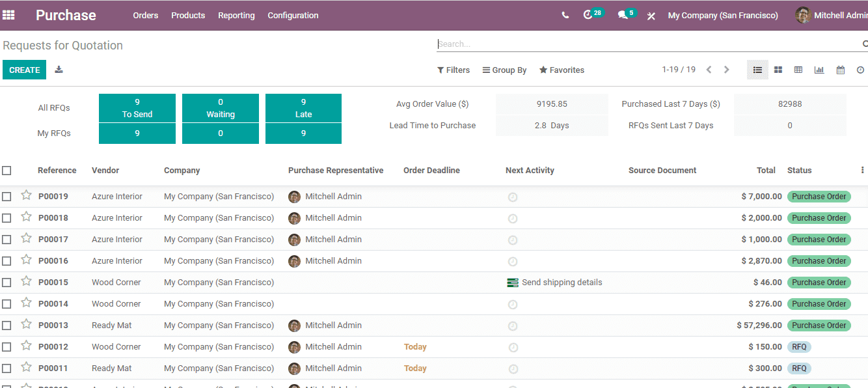Click RFQ status badge of P00012

(x=799, y=347)
